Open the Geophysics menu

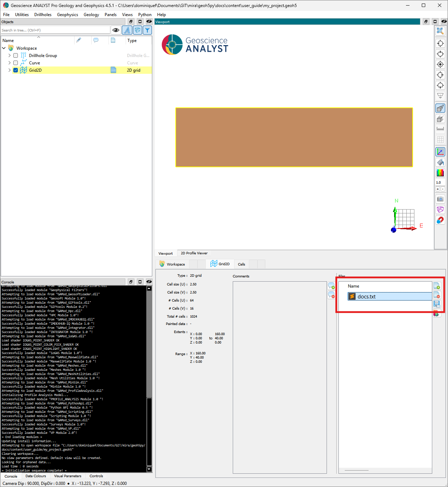[x=68, y=15]
